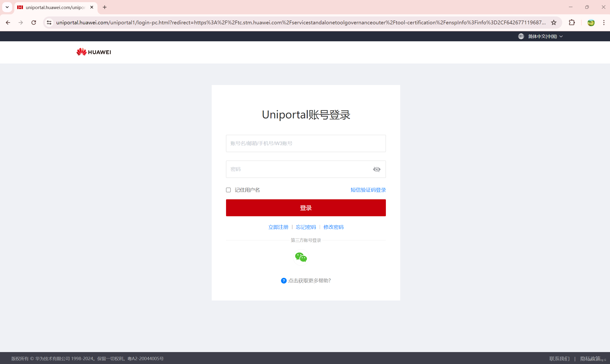Click the 忘记密码 forgot password link
The width and height of the screenshot is (610, 364).
(306, 227)
